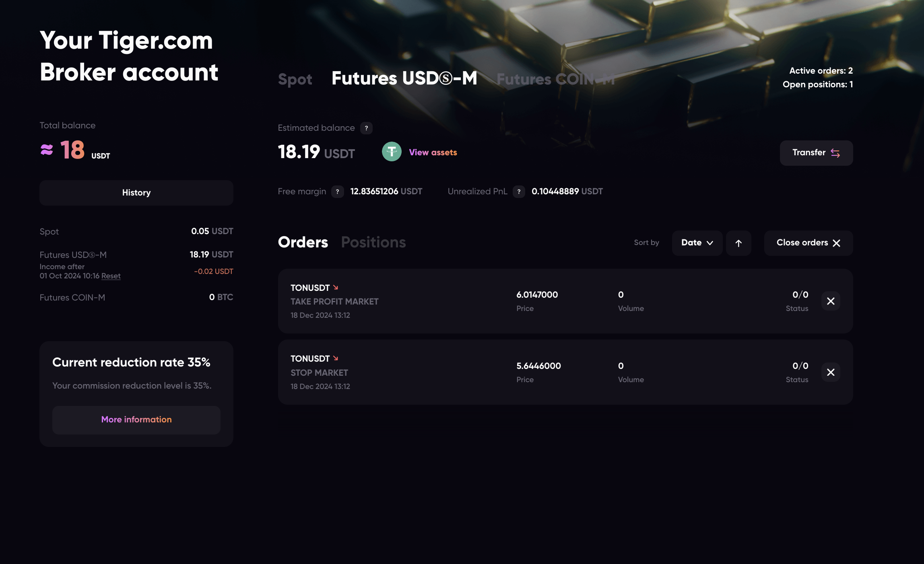Open the Positions tab

(373, 242)
